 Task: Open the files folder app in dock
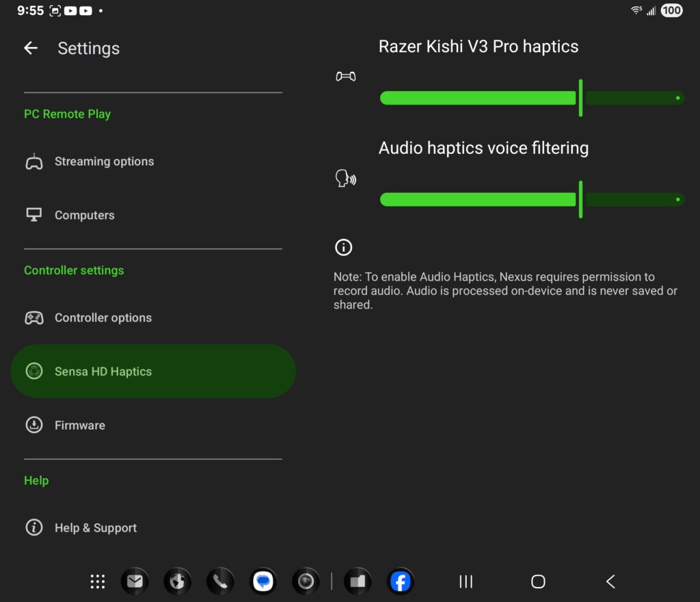(358, 581)
